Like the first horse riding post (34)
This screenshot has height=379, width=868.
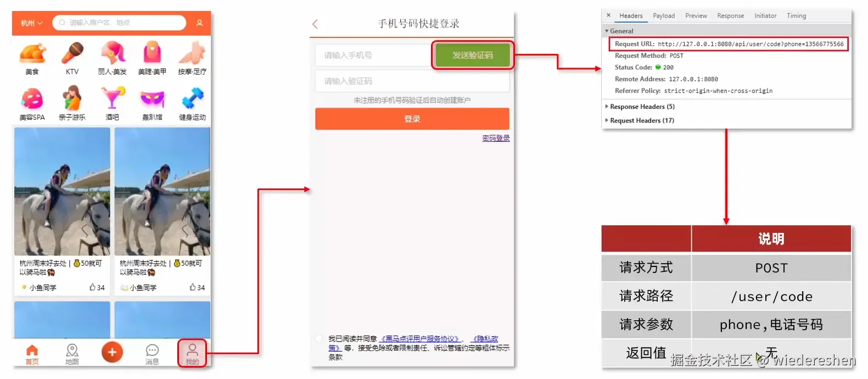tap(97, 287)
